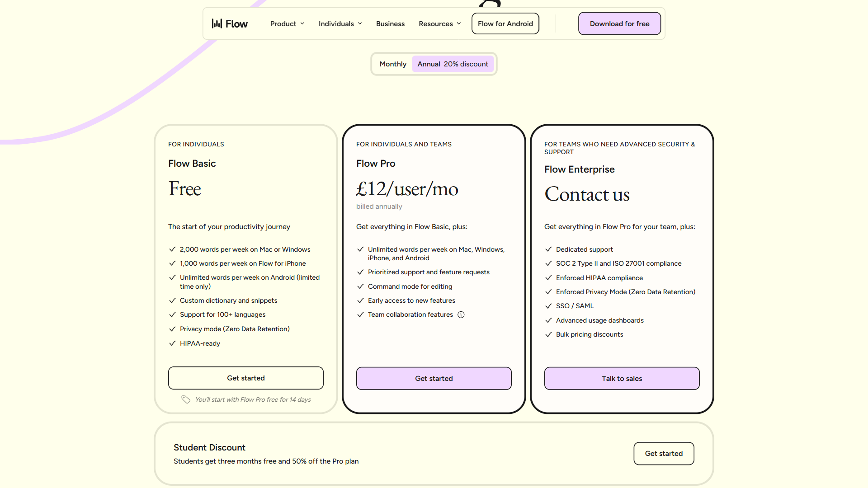Click 'You'll start with Flow Pro free' note

coord(253,399)
